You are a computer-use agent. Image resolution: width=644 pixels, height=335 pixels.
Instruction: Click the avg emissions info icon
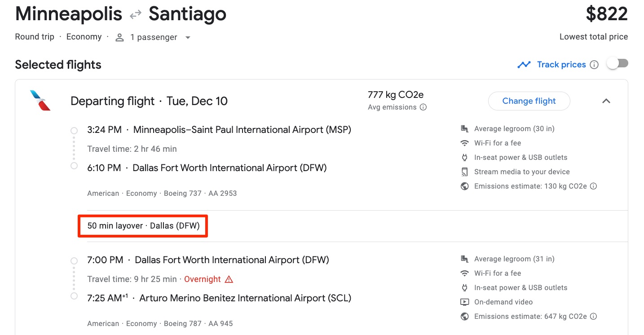coord(423,107)
